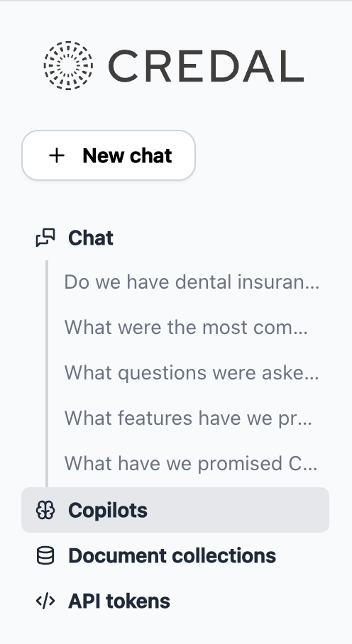Open "What have we promised C..." chat
Viewport: 352px width, 644px height.
pos(191,463)
